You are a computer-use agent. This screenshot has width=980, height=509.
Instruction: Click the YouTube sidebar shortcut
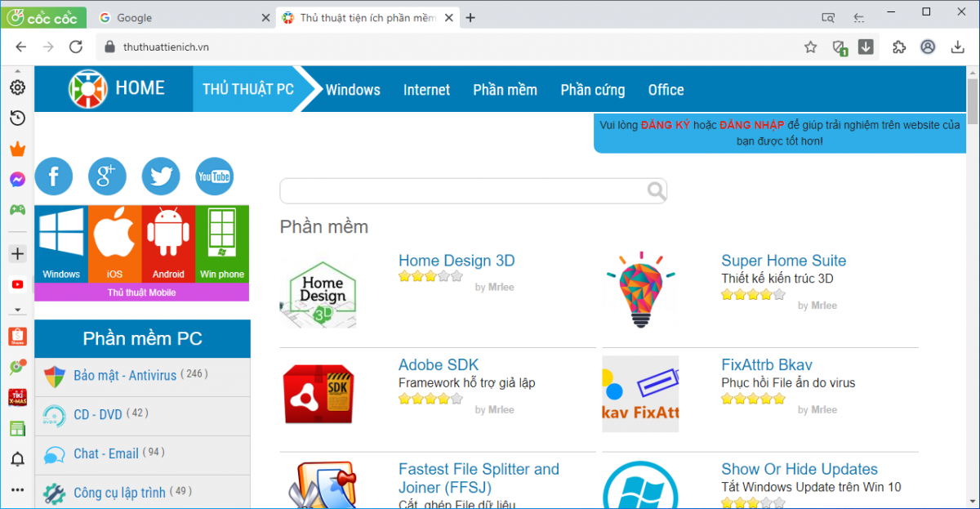[x=17, y=284]
